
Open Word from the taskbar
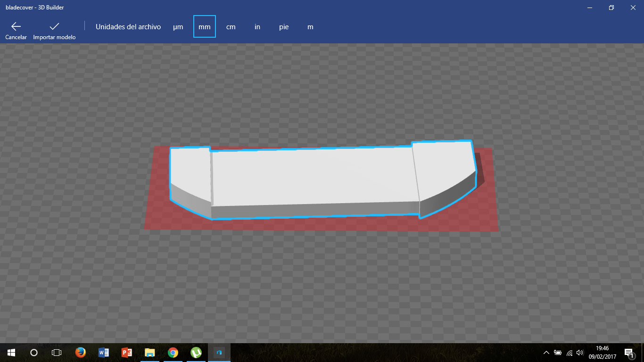pyautogui.click(x=103, y=352)
